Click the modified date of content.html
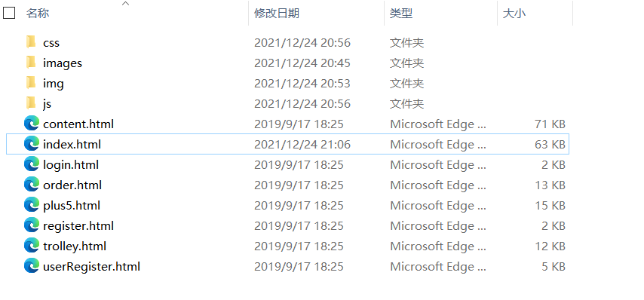This screenshot has height=300, width=644. click(x=299, y=124)
